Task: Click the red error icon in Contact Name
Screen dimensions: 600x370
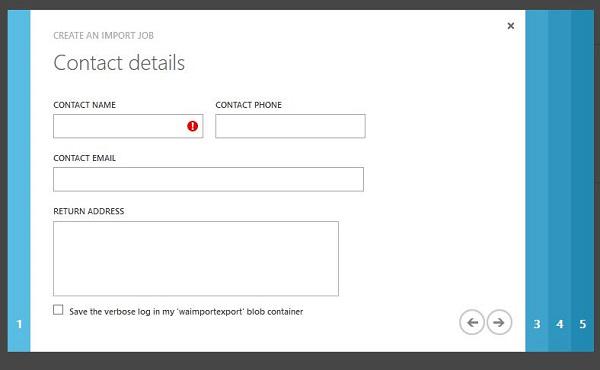Action: 192,126
